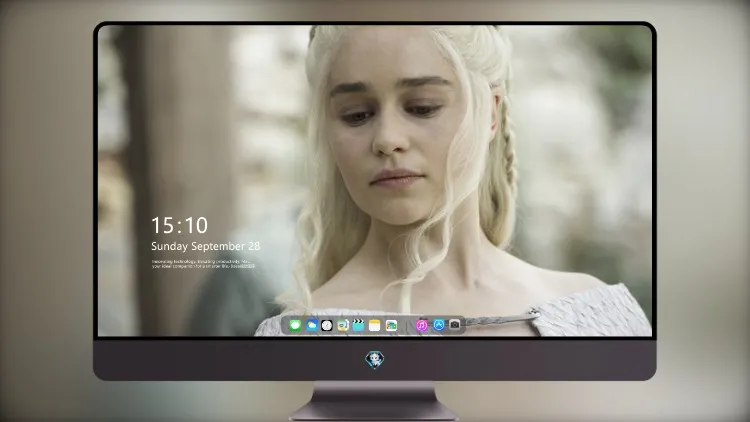Open the yellow Notes app in dock
The height and width of the screenshot is (422, 750).
(x=375, y=325)
